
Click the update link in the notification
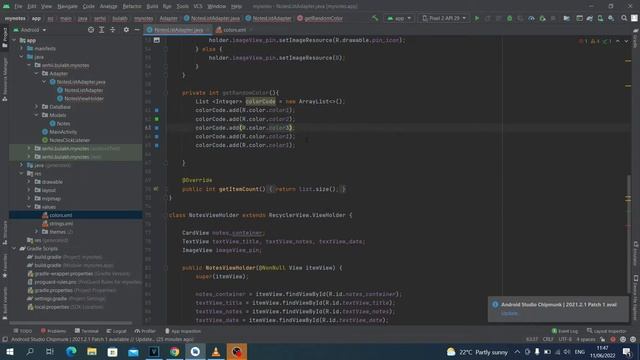(x=509, y=313)
